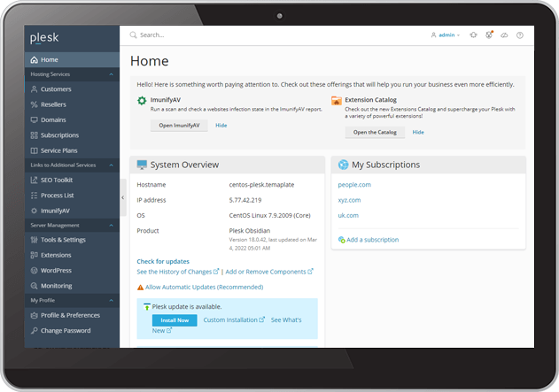Image resolution: width=559 pixels, height=392 pixels.
Task: Collapse the sidebar using the arrow handle
Action: (x=122, y=197)
